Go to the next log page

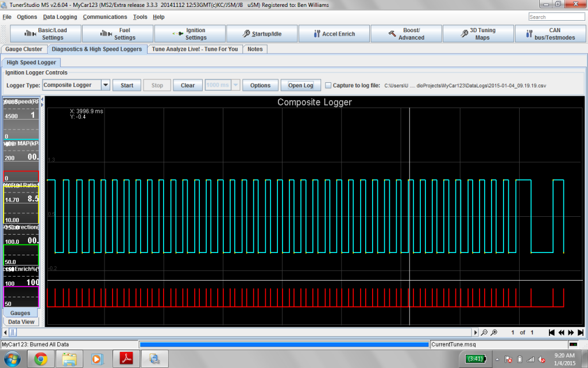[571, 332]
